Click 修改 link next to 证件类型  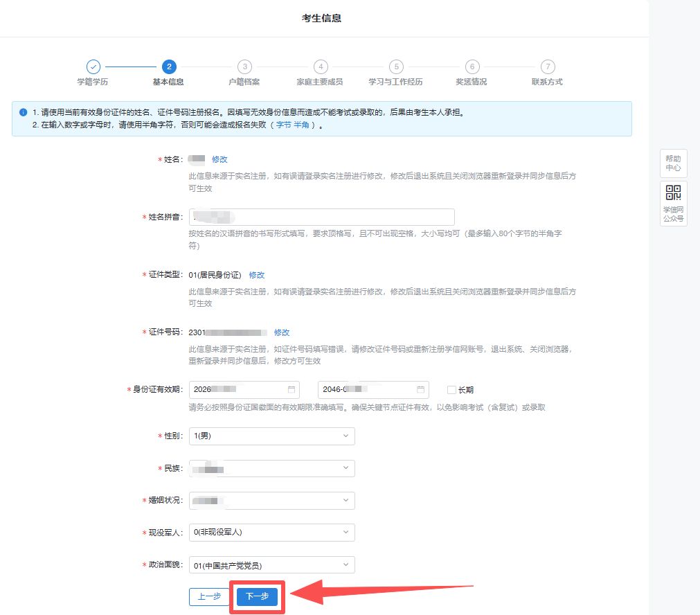point(257,275)
